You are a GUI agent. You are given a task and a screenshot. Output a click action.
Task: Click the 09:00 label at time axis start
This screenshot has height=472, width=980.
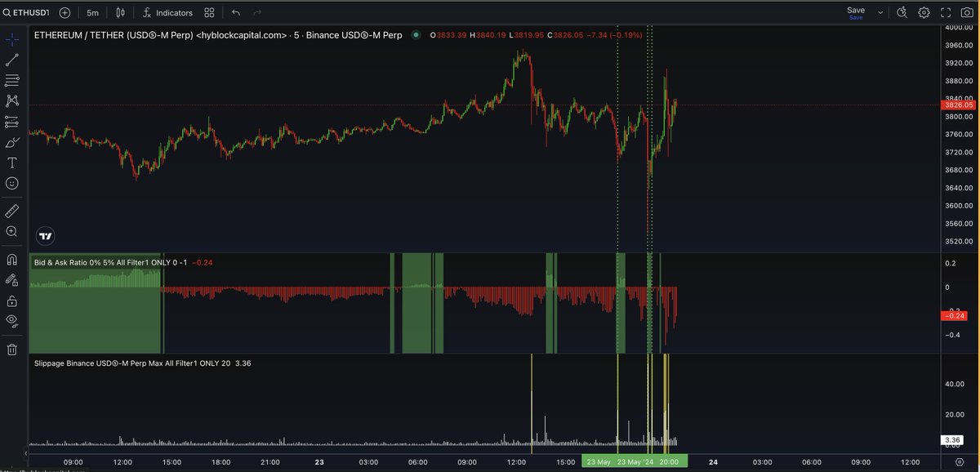(73, 461)
